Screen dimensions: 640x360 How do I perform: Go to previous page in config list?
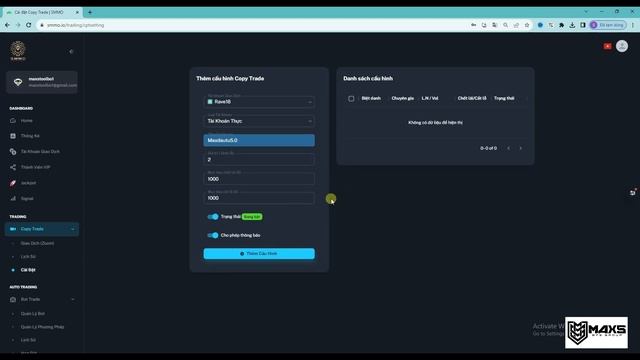pyautogui.click(x=509, y=148)
